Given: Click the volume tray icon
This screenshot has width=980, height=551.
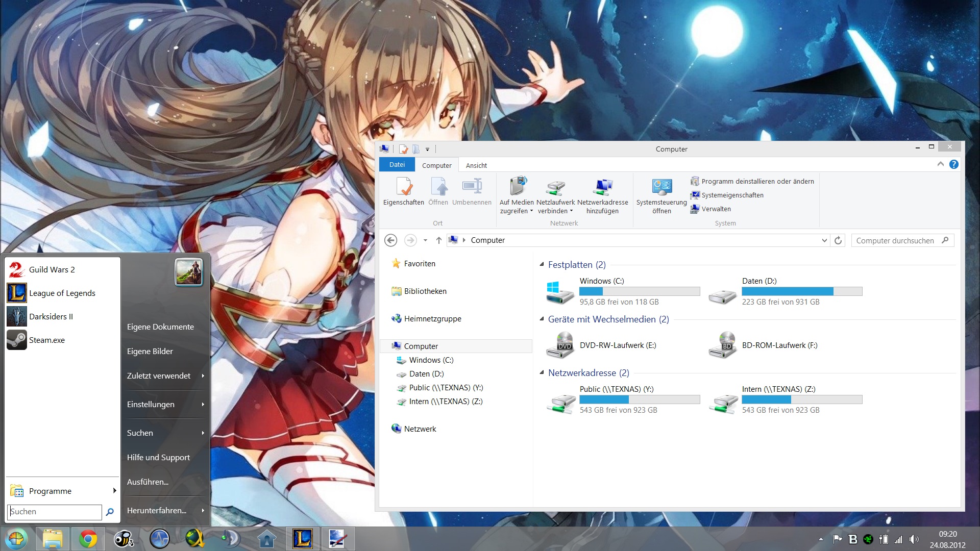Looking at the screenshot, I should coord(914,539).
